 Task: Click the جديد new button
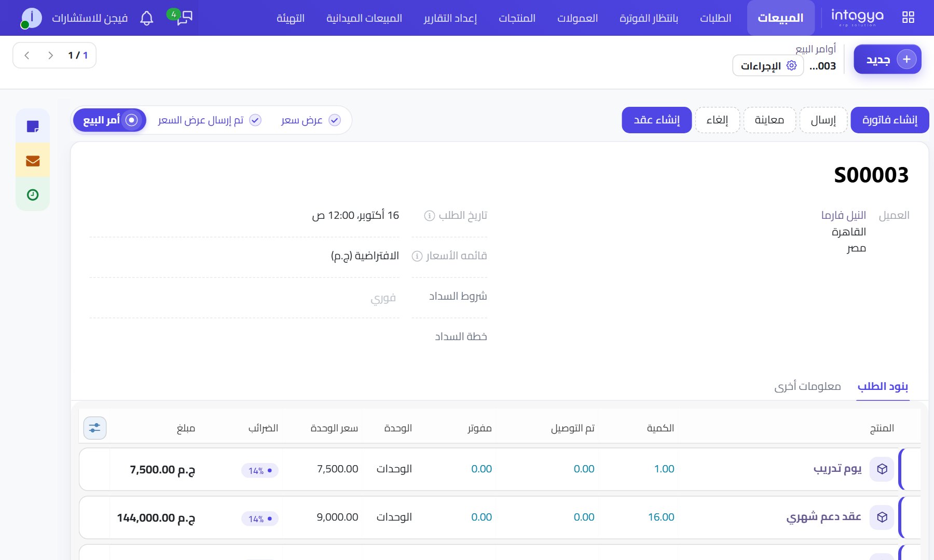click(x=887, y=59)
